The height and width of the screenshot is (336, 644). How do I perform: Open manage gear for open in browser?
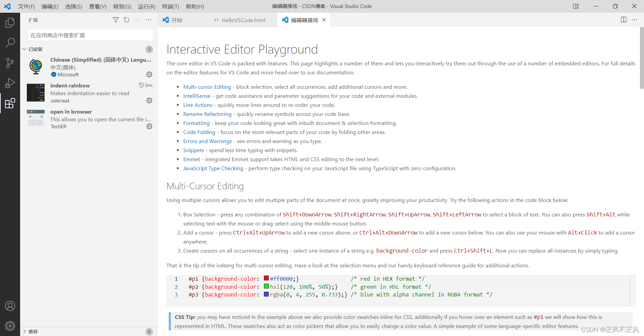tap(149, 126)
